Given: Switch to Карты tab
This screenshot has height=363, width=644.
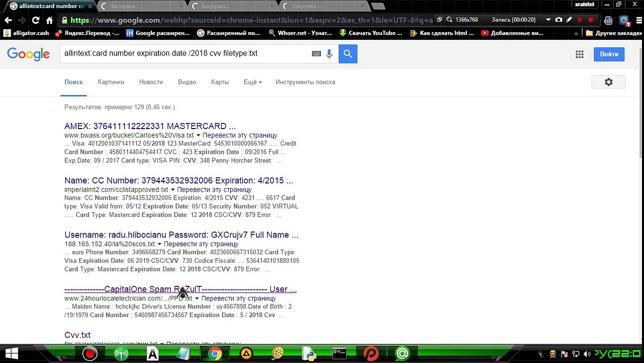Looking at the screenshot, I should [x=220, y=82].
